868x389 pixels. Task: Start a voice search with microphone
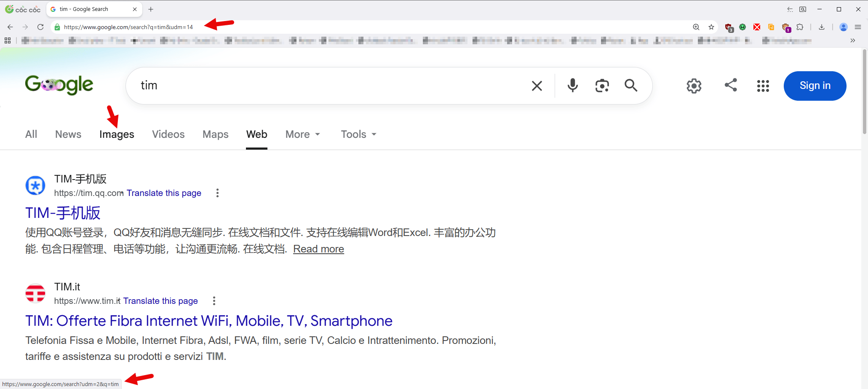pyautogui.click(x=572, y=86)
